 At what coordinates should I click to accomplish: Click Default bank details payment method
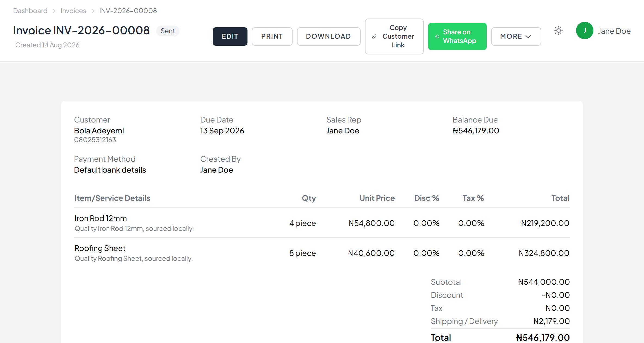click(110, 170)
